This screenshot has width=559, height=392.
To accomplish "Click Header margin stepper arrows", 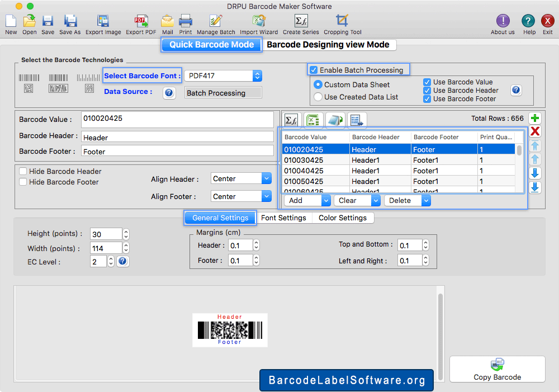I will point(256,245).
